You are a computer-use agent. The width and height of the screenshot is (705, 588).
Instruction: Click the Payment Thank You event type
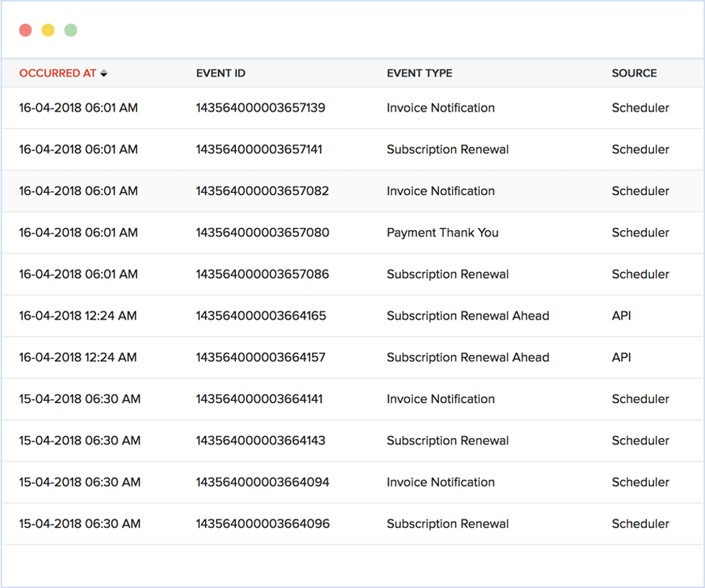(x=442, y=233)
